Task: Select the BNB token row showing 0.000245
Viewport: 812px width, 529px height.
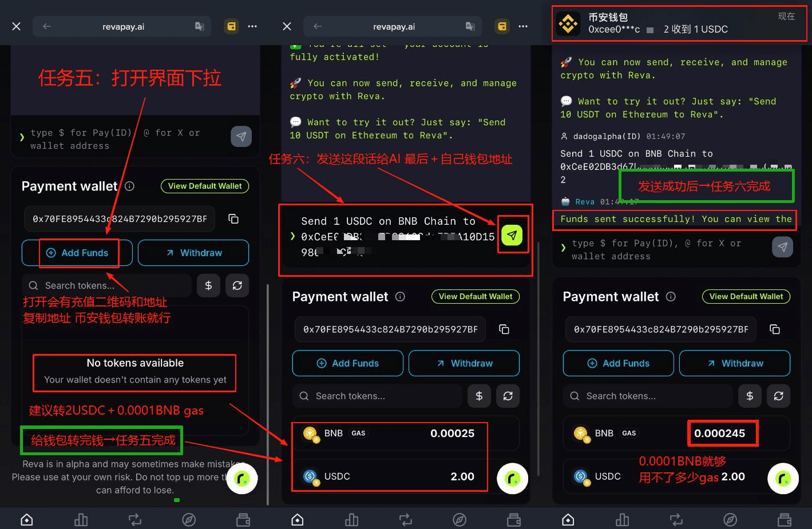Action: click(676, 433)
